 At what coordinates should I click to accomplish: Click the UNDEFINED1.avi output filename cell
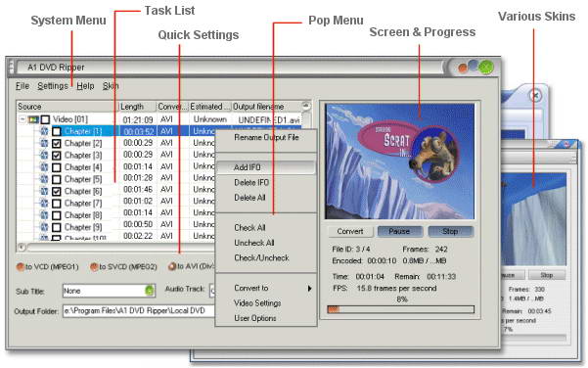(x=269, y=120)
